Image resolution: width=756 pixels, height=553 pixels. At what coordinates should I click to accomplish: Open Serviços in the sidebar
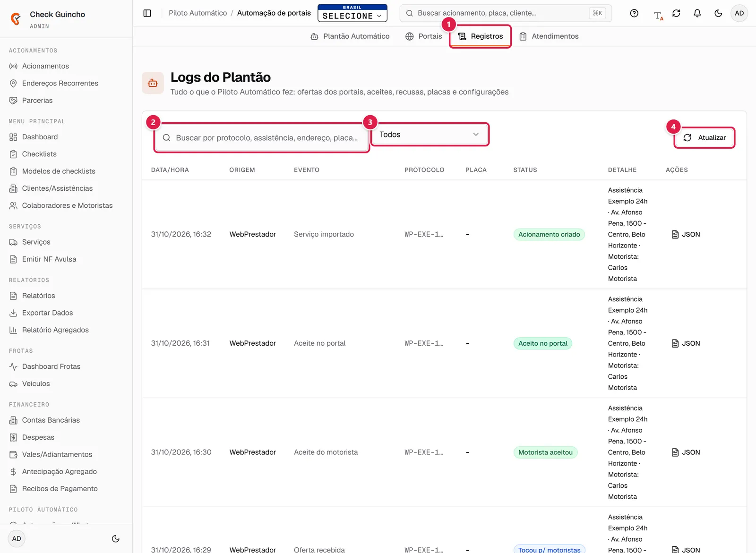[66, 242]
